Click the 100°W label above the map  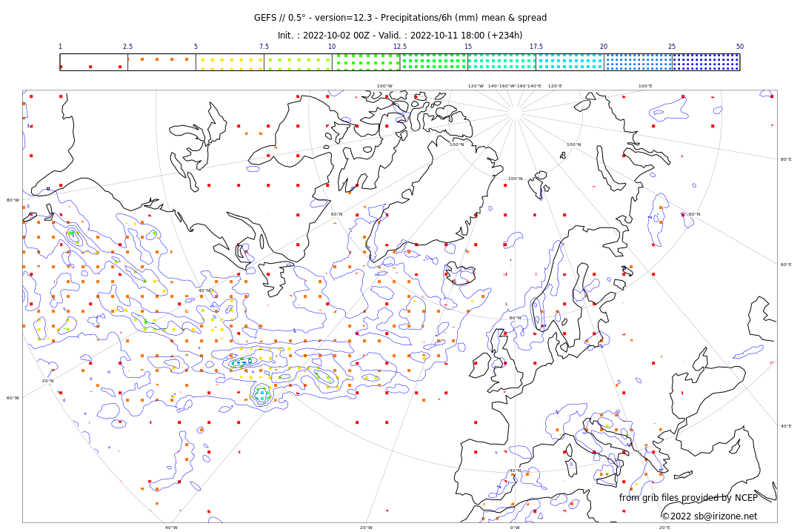click(x=384, y=86)
